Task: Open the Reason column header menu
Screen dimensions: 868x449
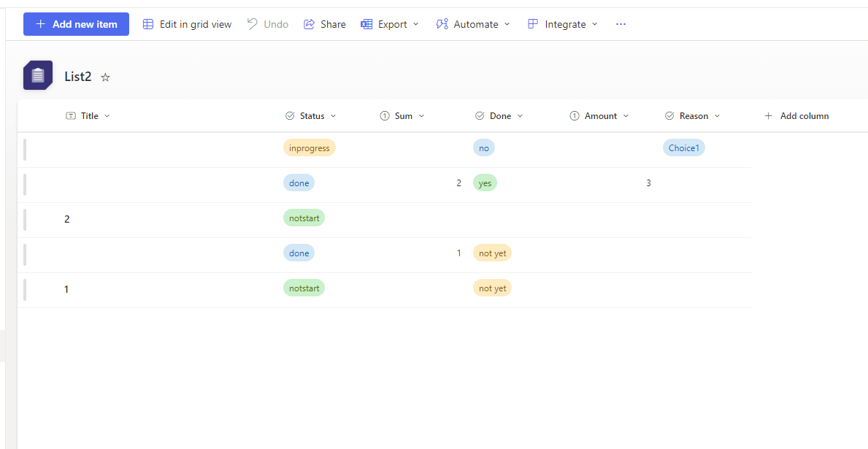Action: [x=693, y=115]
